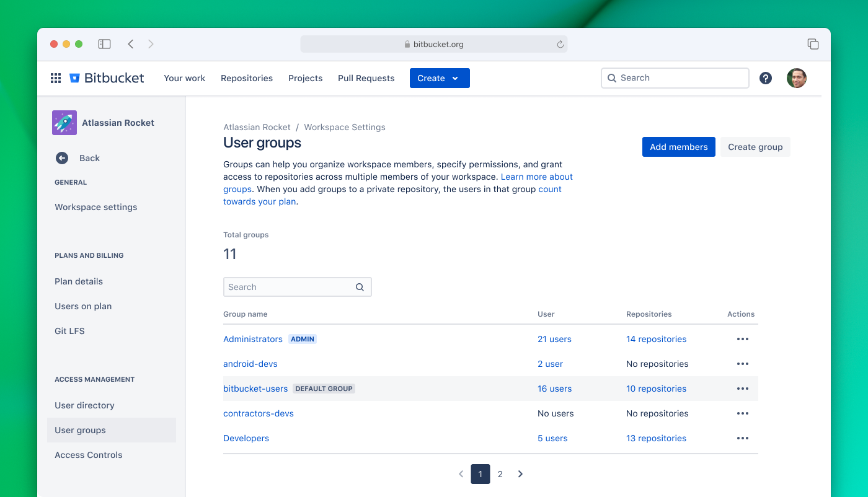Click the ADMIN badge
868x497 pixels.
(x=303, y=339)
